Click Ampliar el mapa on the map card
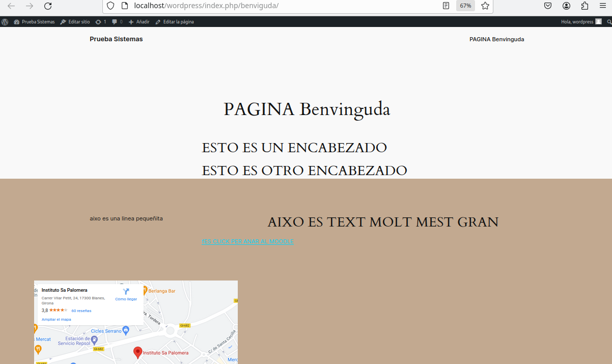 click(56, 319)
